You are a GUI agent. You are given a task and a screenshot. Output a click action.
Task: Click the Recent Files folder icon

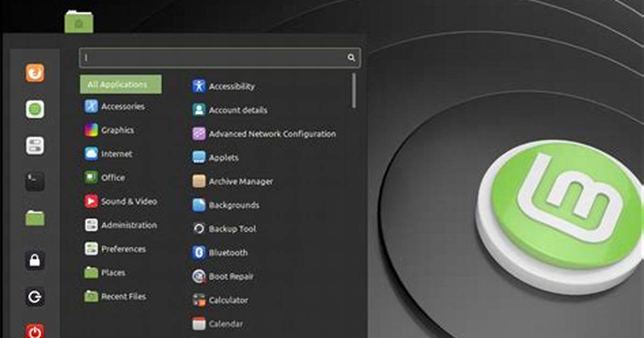pyautogui.click(x=91, y=296)
